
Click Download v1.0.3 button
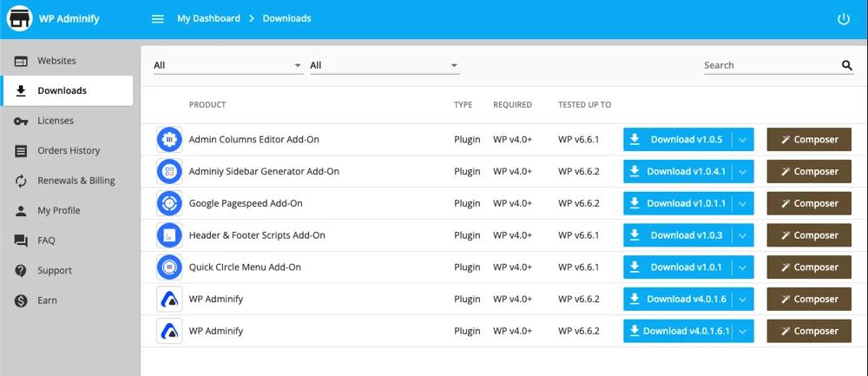pos(678,235)
